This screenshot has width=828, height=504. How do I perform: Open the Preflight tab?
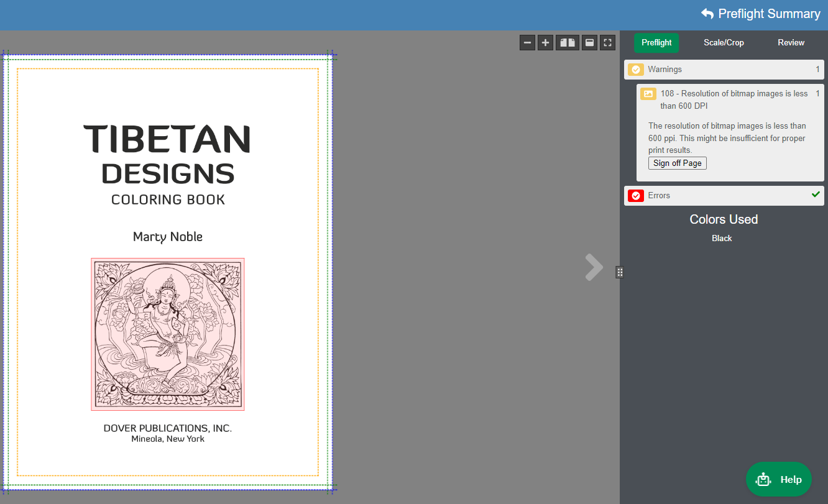[656, 43]
